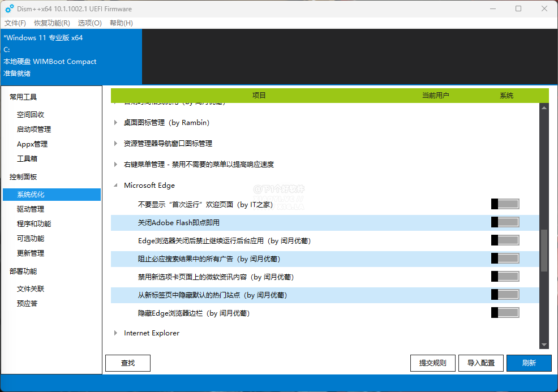The height and width of the screenshot is (392, 558).
Task: Toggle 阻止必应搜索结果中的所有广告 switch
Action: point(505,259)
